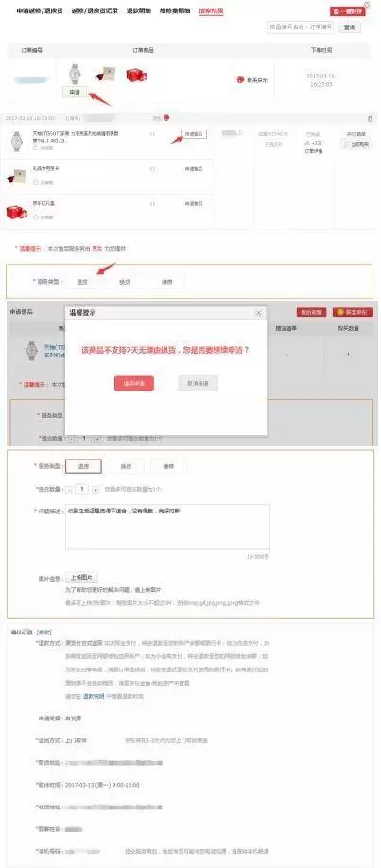Select the highlighted 退货 service type option
Viewport: 381px width, 868px height.
[x=83, y=466]
